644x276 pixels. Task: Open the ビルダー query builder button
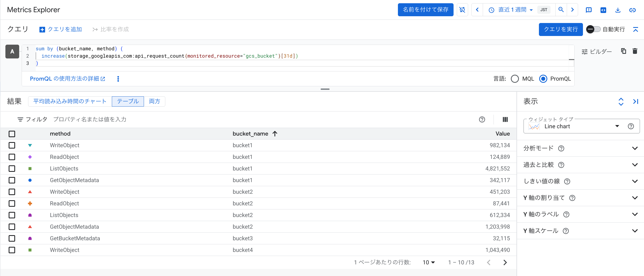pyautogui.click(x=597, y=51)
